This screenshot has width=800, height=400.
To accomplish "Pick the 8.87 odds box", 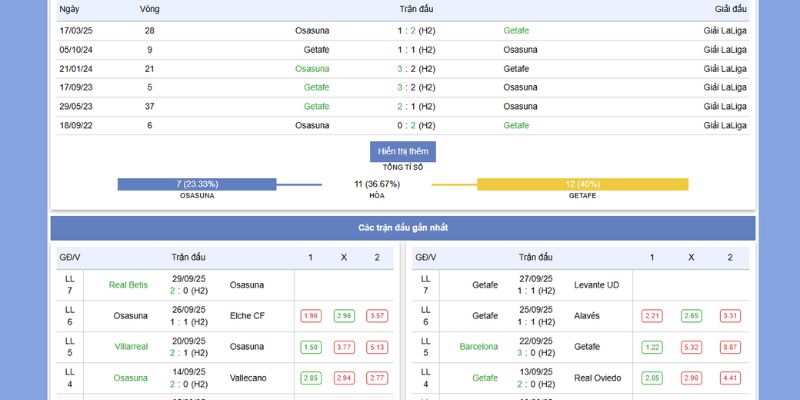I will [730, 347].
